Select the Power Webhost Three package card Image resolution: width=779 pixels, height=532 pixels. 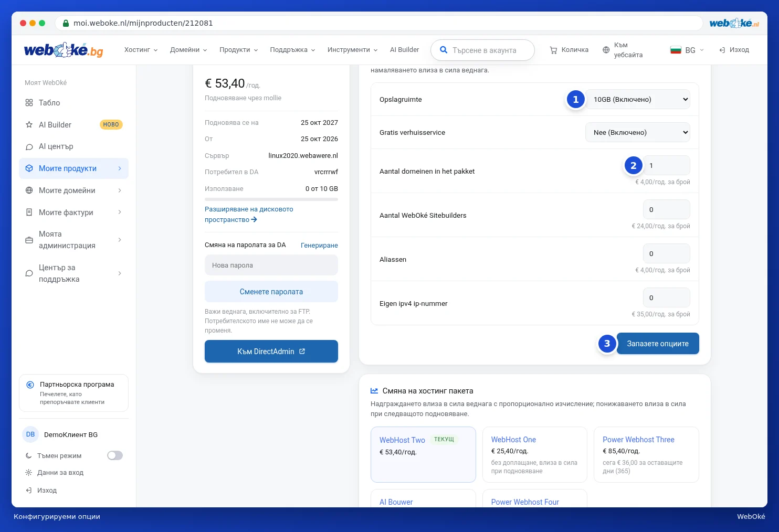click(x=646, y=455)
